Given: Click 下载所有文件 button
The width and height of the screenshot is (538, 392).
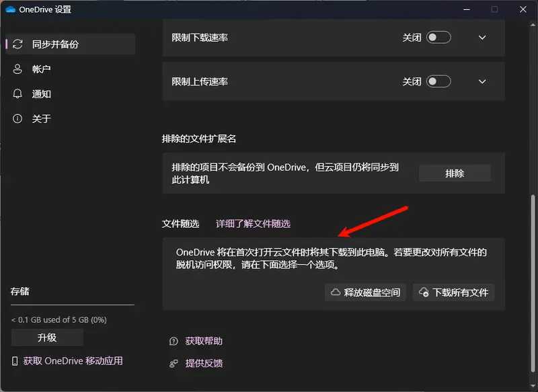Looking at the screenshot, I should click(453, 292).
